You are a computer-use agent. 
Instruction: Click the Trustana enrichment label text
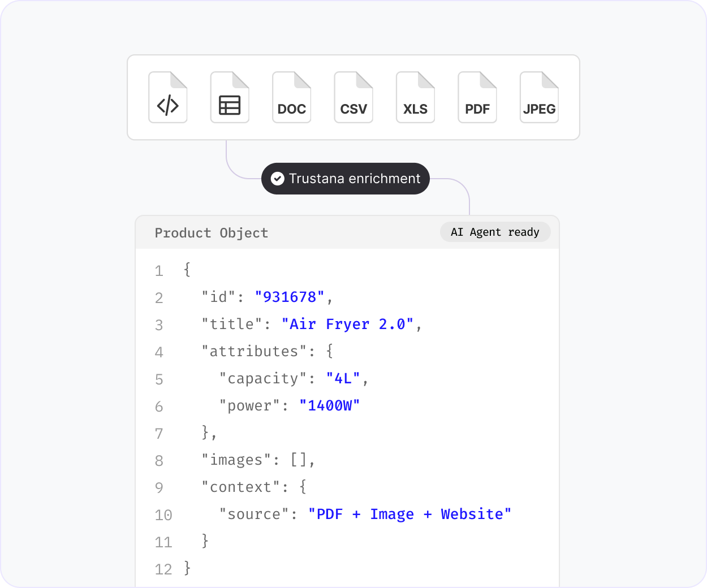pyautogui.click(x=355, y=179)
